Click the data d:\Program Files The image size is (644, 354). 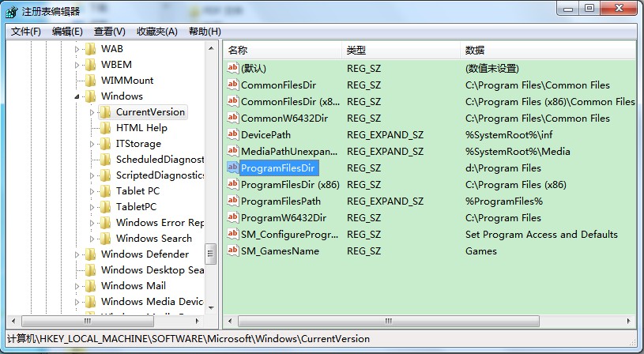point(503,168)
